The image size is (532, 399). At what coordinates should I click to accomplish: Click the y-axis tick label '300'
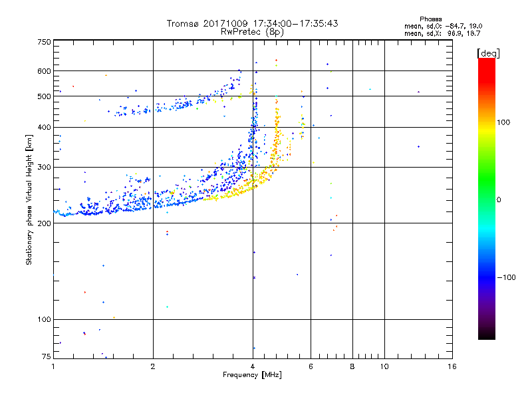click(44, 168)
